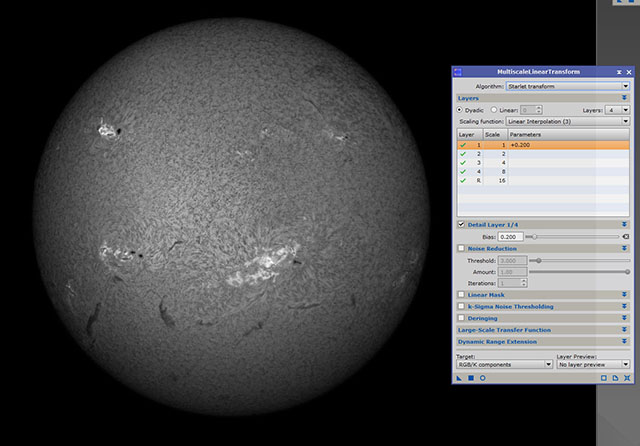The height and width of the screenshot is (446, 640).
Task: Click the Browse Documentation icon
Action: [x=615, y=378]
